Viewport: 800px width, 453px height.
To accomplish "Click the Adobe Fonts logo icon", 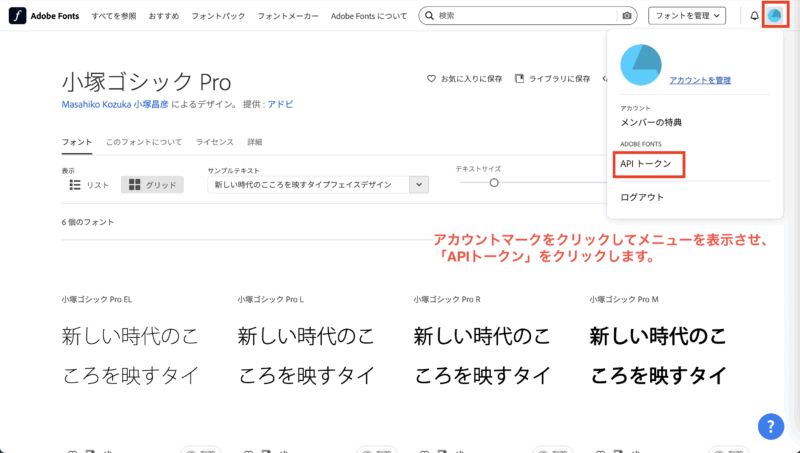I will click(x=17, y=16).
